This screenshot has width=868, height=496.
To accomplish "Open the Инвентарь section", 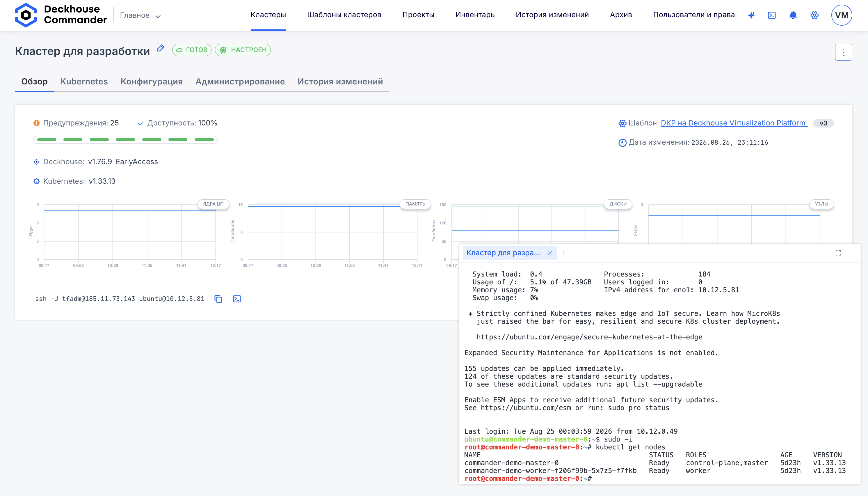I will click(x=475, y=15).
